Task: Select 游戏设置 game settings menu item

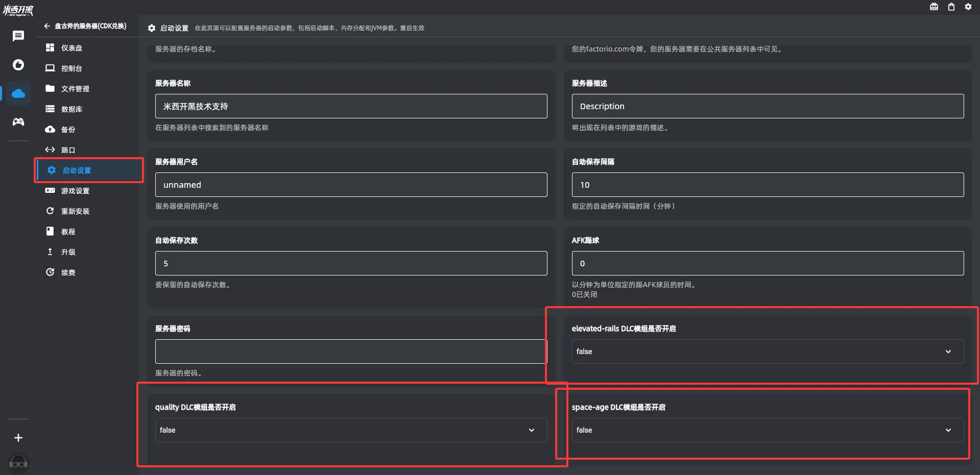Action: click(x=75, y=191)
